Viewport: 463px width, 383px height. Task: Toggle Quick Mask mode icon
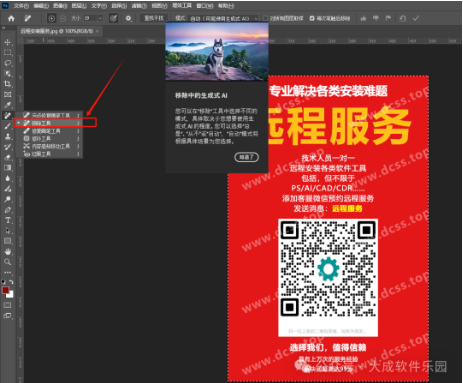pyautogui.click(x=7, y=305)
